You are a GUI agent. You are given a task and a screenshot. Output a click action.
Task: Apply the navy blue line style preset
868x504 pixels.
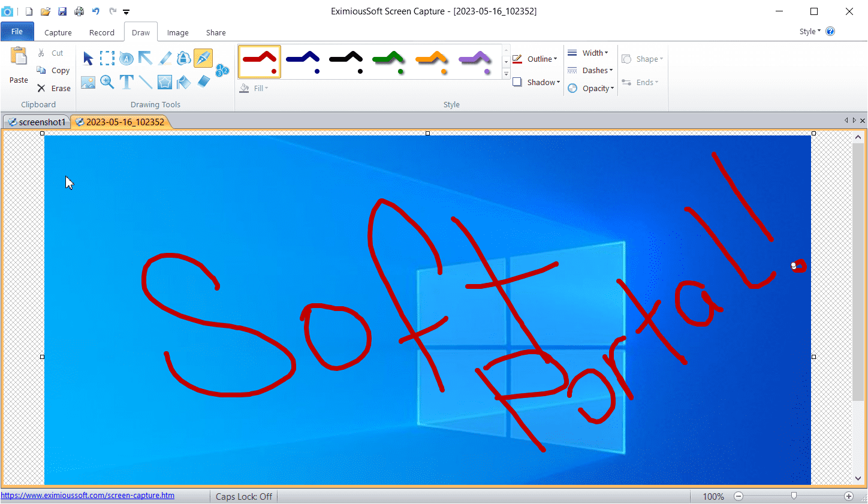point(303,62)
